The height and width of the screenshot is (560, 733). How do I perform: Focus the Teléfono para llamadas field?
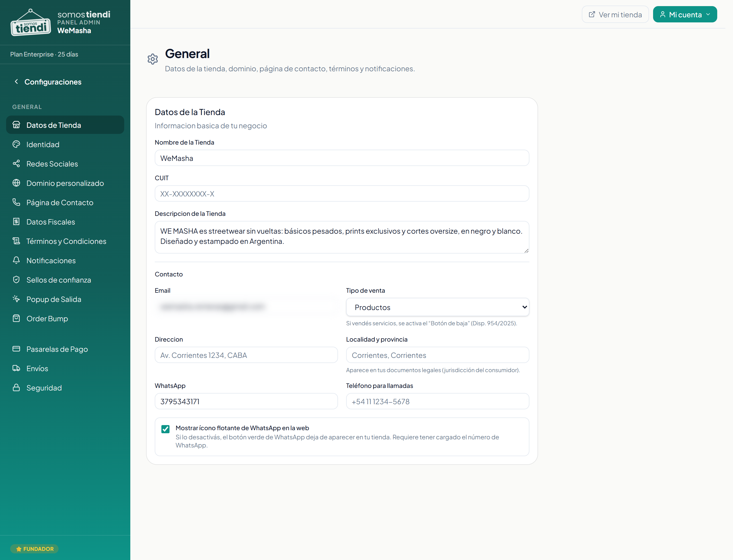pyautogui.click(x=438, y=401)
